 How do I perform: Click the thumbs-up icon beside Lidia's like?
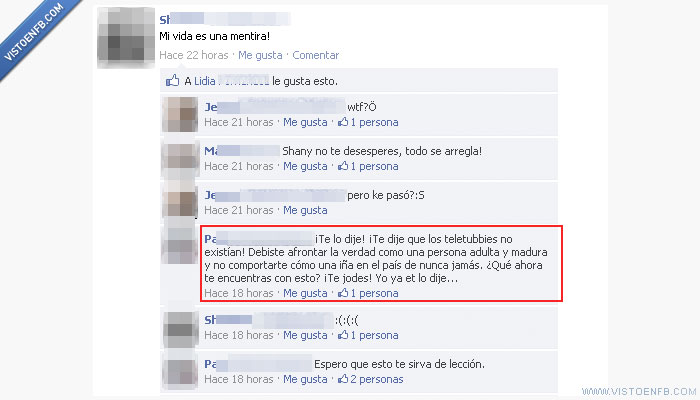172,81
